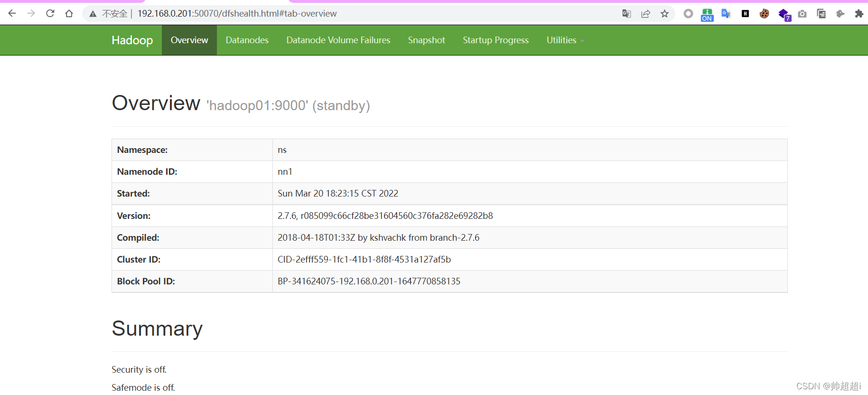Click the Summary heading

(x=157, y=329)
